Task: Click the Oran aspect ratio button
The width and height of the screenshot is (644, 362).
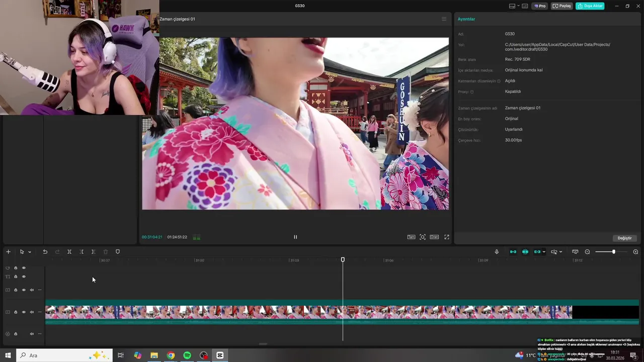Action: coord(434,237)
